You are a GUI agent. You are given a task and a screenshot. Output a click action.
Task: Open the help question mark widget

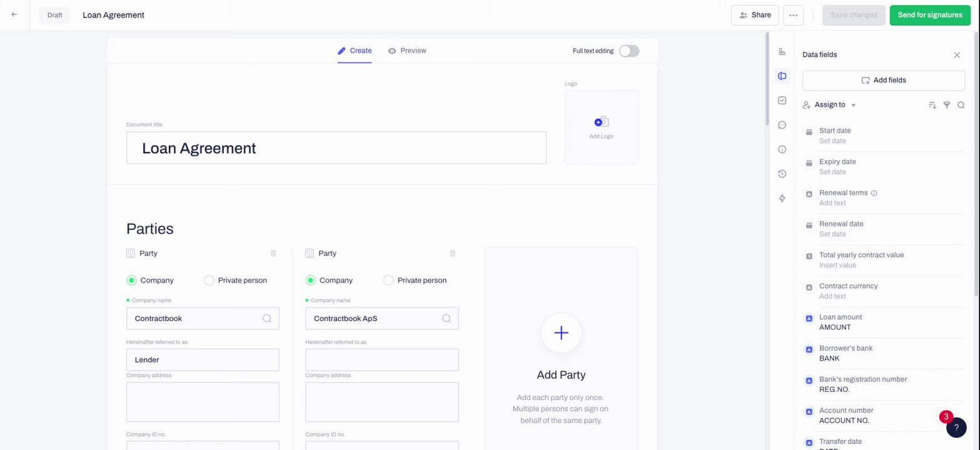click(956, 427)
